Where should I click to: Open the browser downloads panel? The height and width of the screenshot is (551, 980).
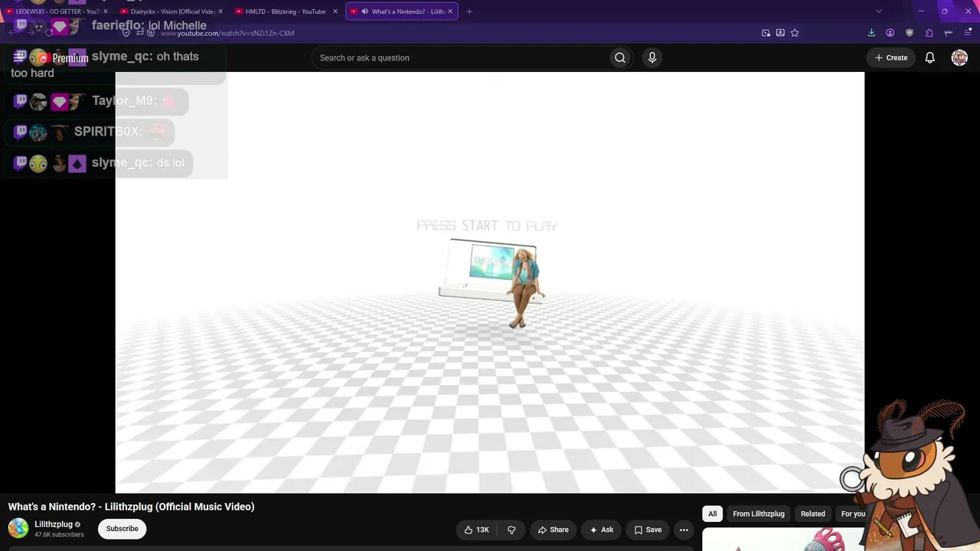(x=871, y=33)
